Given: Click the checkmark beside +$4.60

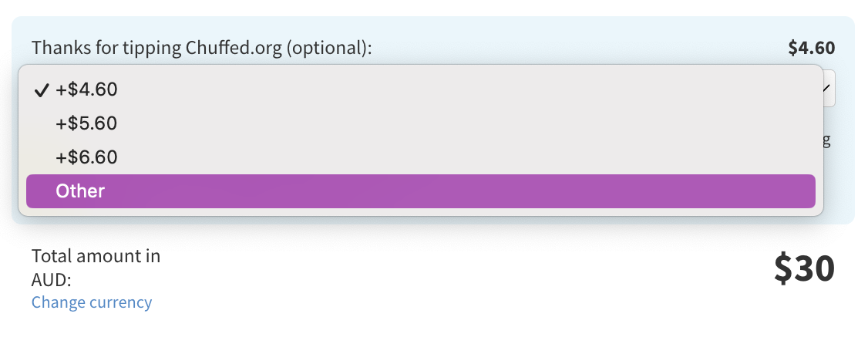Looking at the screenshot, I should 42,90.
